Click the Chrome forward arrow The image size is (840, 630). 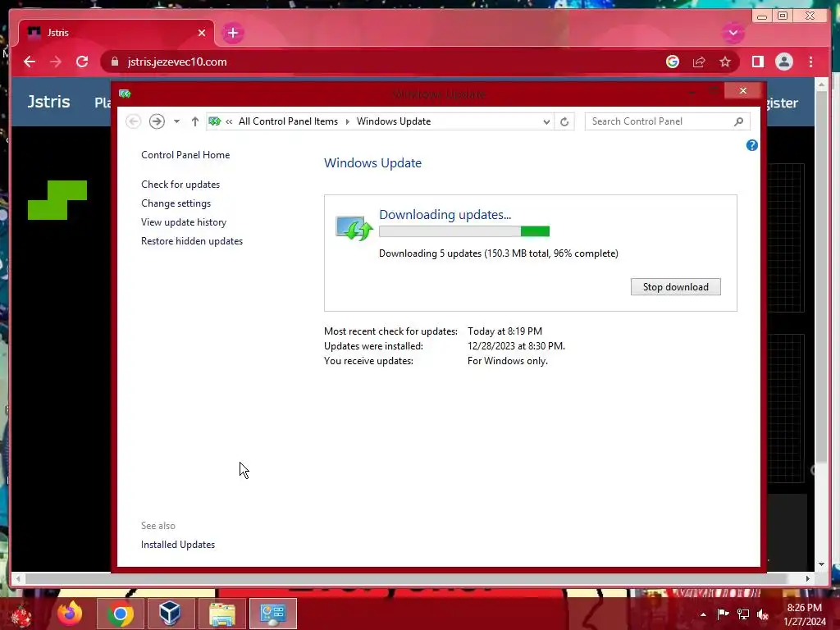(56, 62)
